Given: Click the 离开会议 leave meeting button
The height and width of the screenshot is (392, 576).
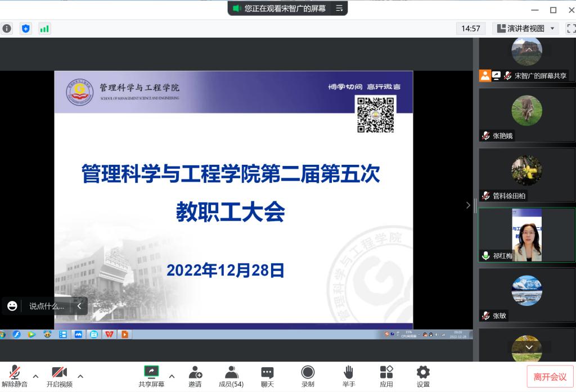Looking at the screenshot, I should pos(550,376).
